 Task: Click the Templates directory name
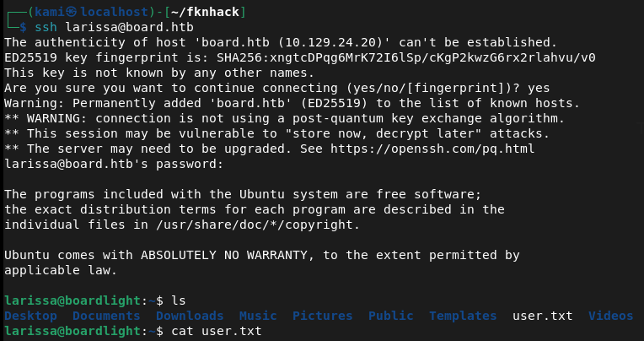(463, 316)
